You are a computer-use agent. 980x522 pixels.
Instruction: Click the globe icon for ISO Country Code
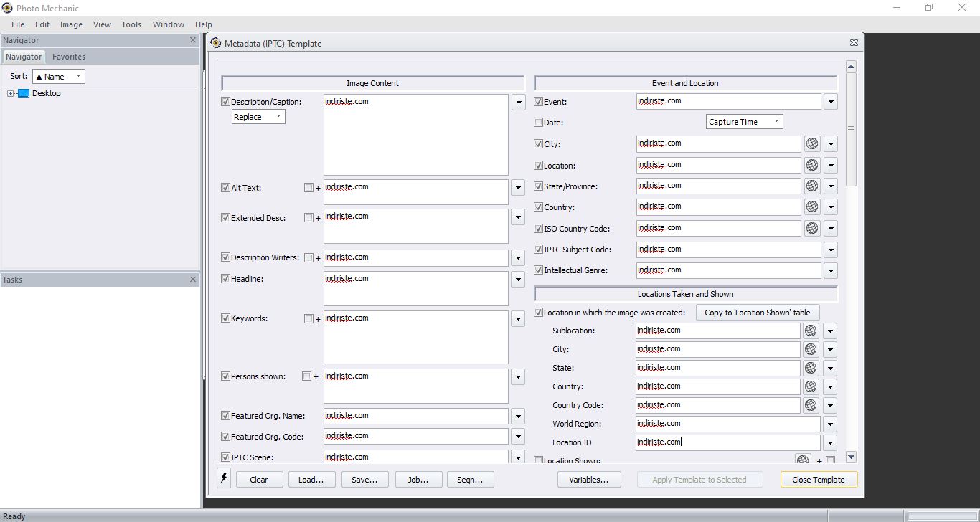811,229
